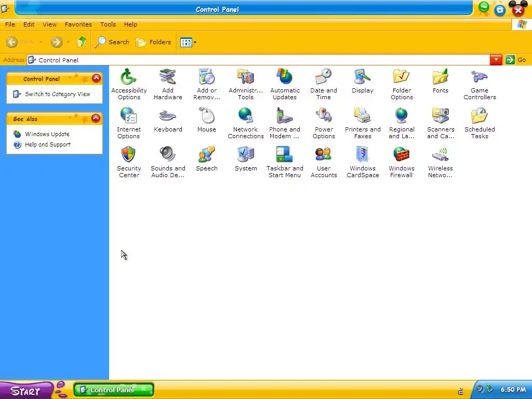Click the Go button
Screen dimensions: 532x399
pos(516,60)
